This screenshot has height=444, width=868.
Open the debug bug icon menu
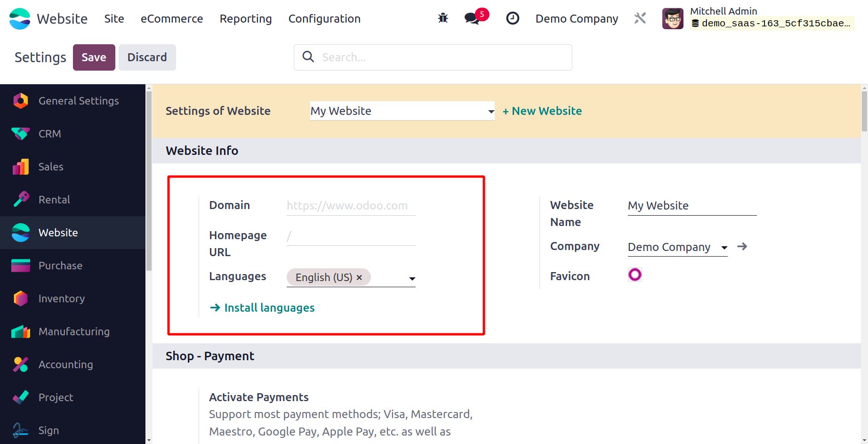pyautogui.click(x=443, y=18)
